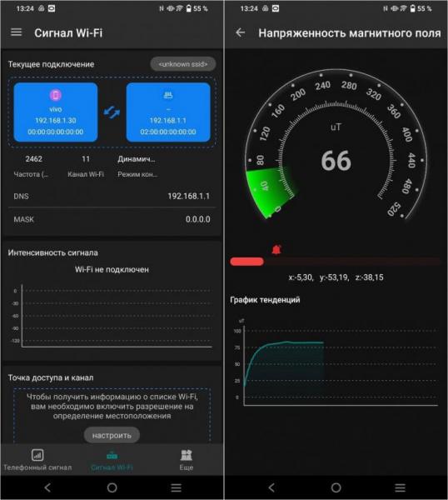Image resolution: width=448 pixels, height=500 pixels.
Task: Tap the Динамич... connection mode field
Action: pyautogui.click(x=137, y=159)
